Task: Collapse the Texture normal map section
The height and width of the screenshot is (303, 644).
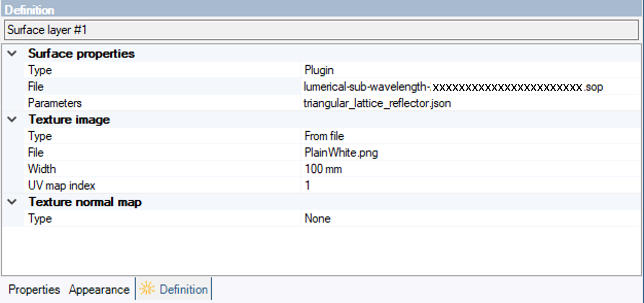Action: click(12, 202)
